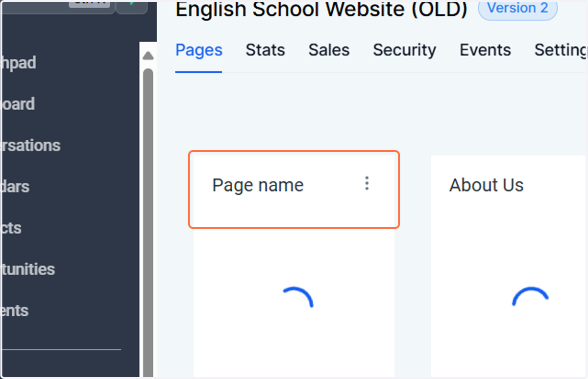Viewport: 588px width, 379px height.
Task: Select the Page name card title
Action: click(x=258, y=185)
